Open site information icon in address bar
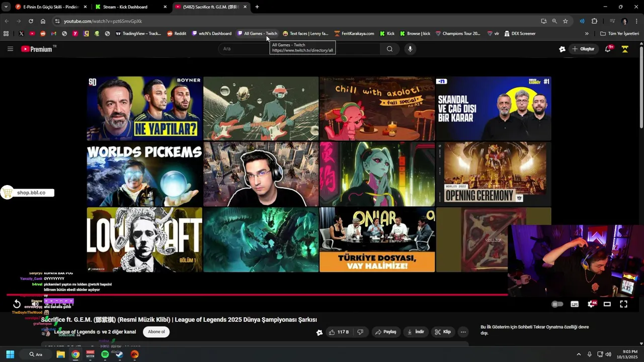 (57, 21)
